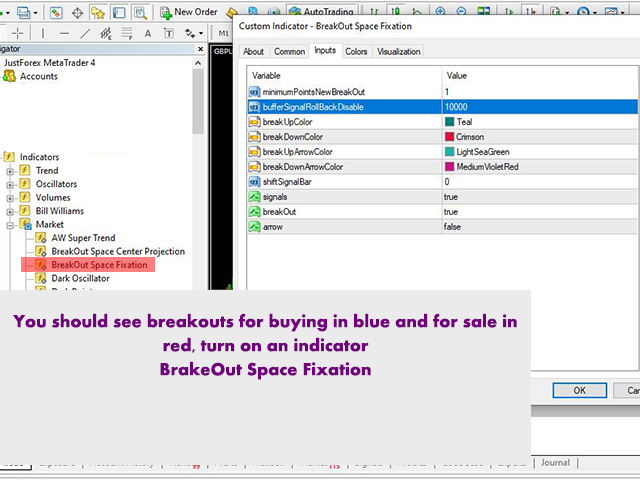Image resolution: width=640 pixels, height=480 pixels.
Task: Switch to Candlesticks chart icon
Action: [x=396, y=11]
